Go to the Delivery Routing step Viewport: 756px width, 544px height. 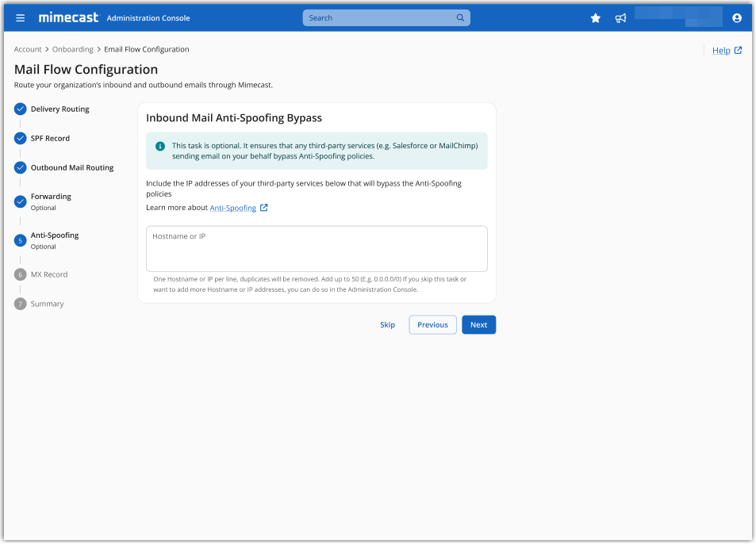[x=59, y=109]
